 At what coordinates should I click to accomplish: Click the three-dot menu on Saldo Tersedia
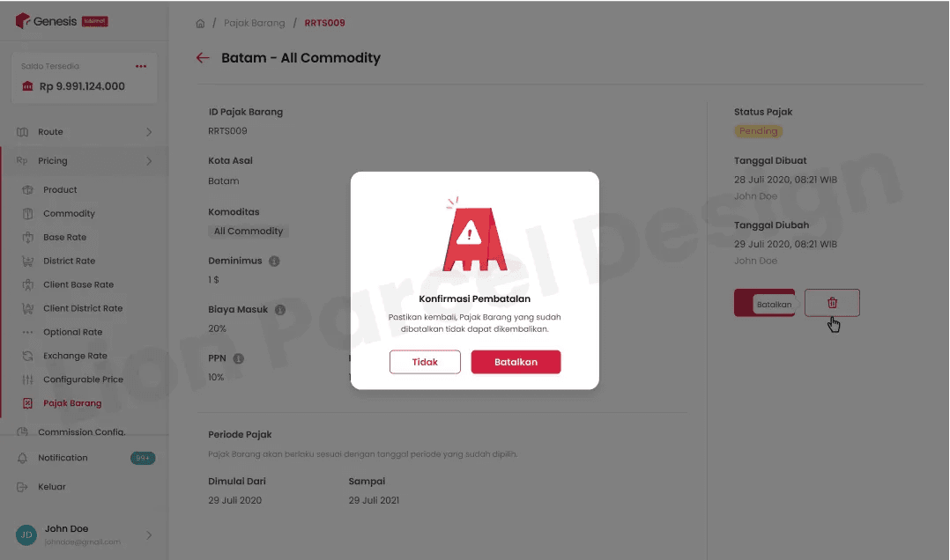(141, 67)
